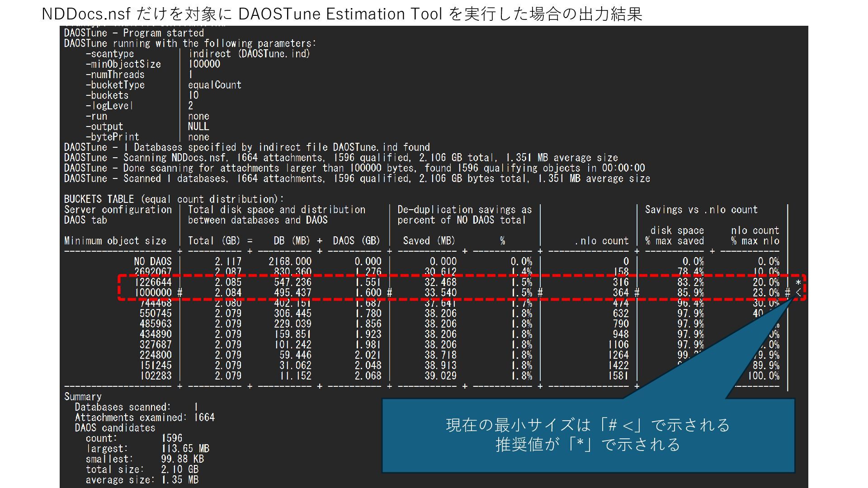Click the 'Savings vs .nlo count' header

(701, 210)
